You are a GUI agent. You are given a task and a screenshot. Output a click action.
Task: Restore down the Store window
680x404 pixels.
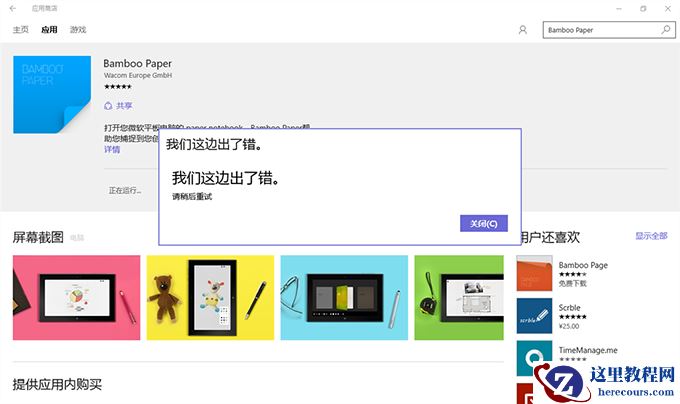tap(643, 8)
